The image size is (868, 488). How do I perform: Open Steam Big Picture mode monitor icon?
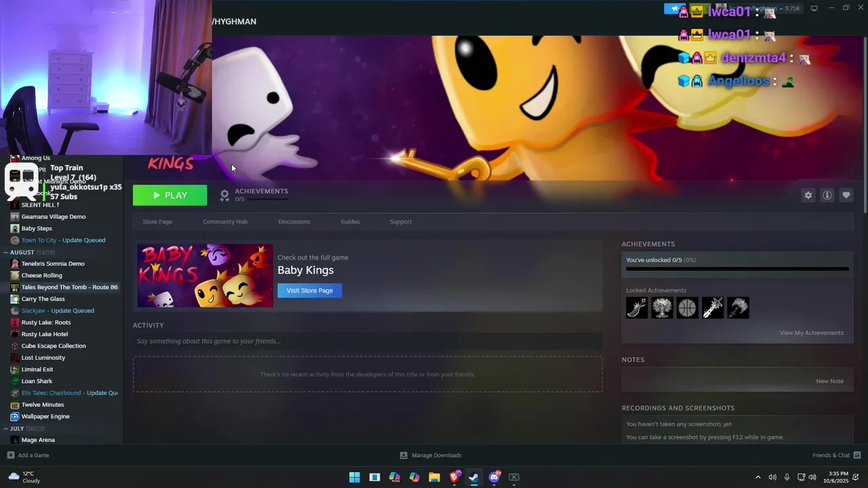tap(814, 8)
